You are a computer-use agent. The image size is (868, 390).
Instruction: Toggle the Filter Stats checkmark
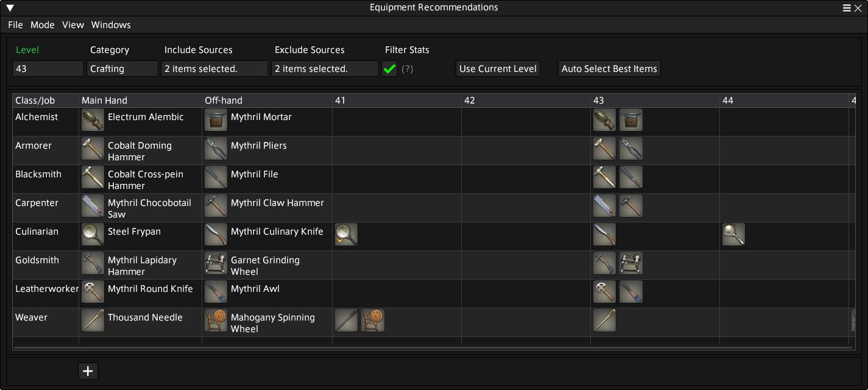point(389,68)
